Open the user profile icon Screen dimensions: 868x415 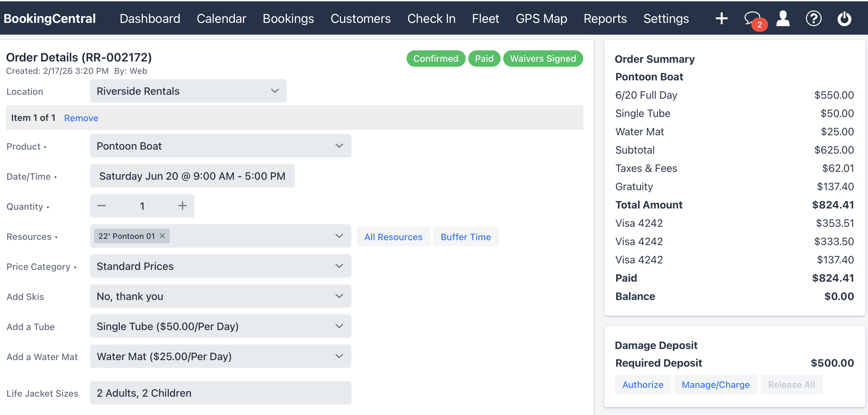tap(783, 18)
